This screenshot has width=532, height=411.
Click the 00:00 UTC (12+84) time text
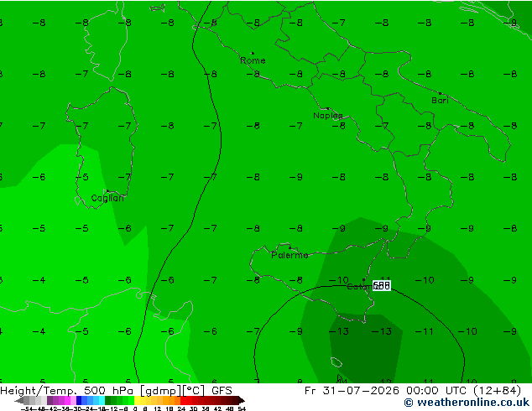point(462,391)
